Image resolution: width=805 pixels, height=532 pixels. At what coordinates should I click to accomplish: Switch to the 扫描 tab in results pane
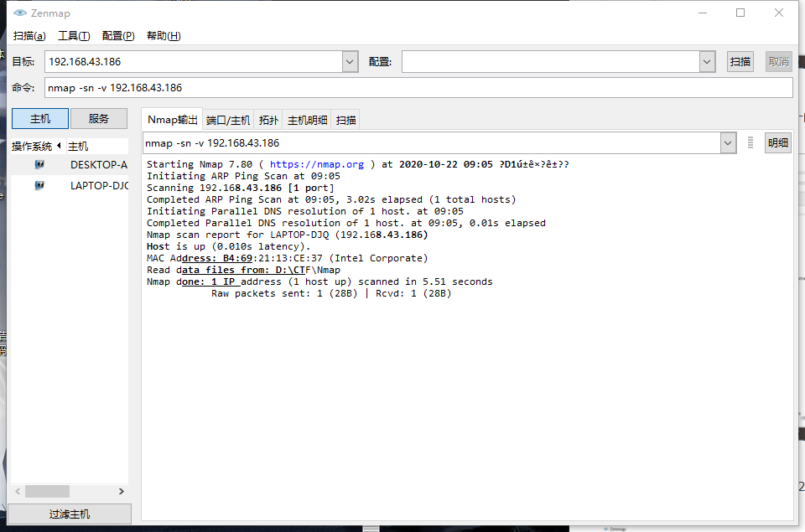point(345,120)
